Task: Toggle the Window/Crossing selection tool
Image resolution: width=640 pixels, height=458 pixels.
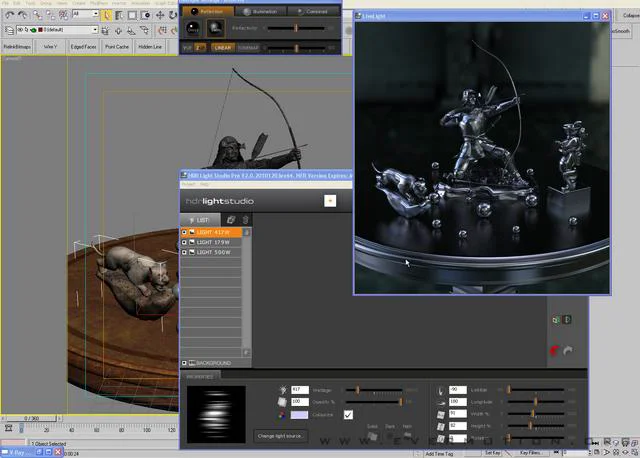Action: coord(145,16)
